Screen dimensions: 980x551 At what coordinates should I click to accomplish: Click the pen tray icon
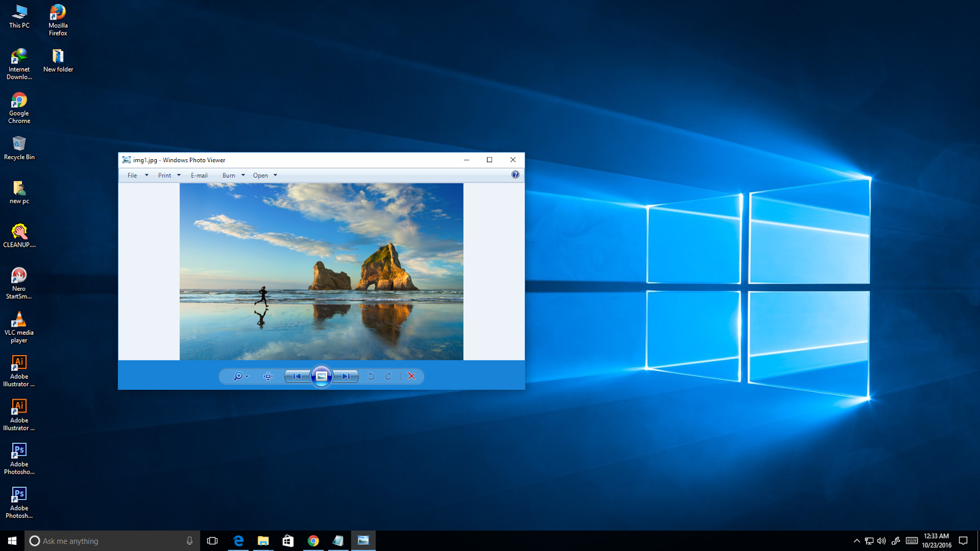(895, 541)
